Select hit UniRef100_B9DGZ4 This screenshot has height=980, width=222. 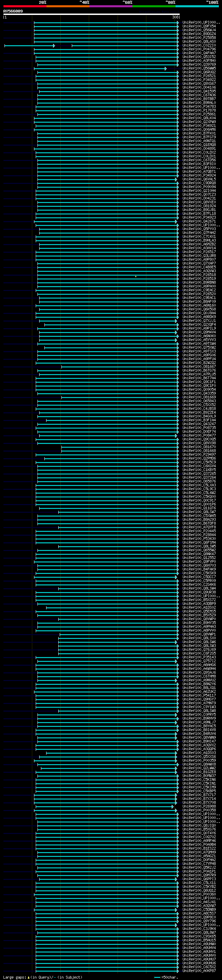tap(199, 34)
